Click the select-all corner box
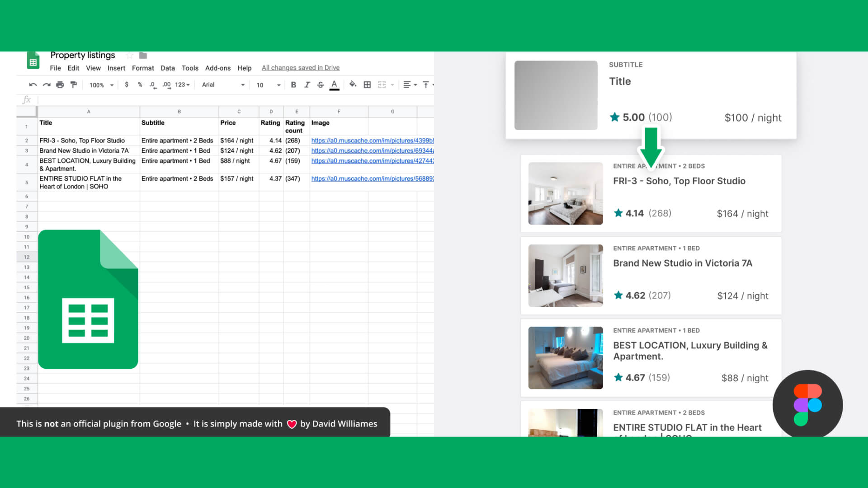 [x=27, y=111]
